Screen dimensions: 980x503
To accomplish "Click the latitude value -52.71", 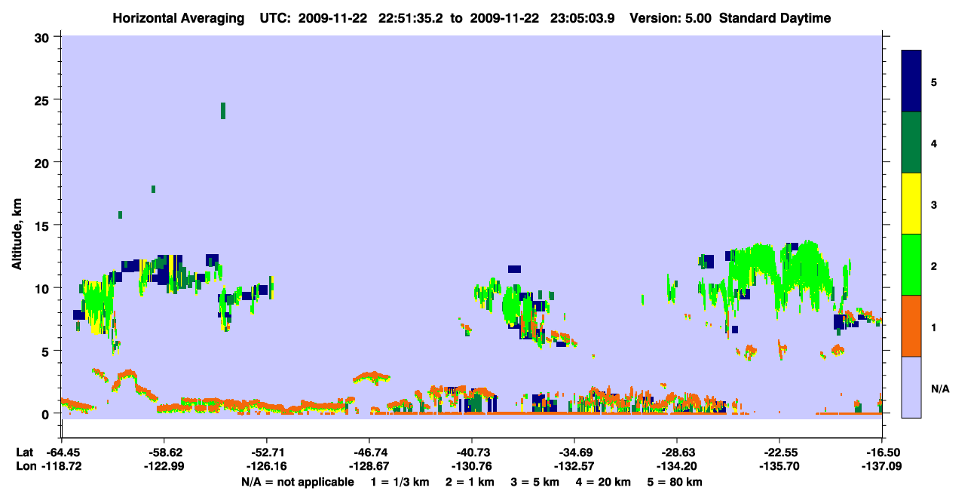I will (267, 452).
